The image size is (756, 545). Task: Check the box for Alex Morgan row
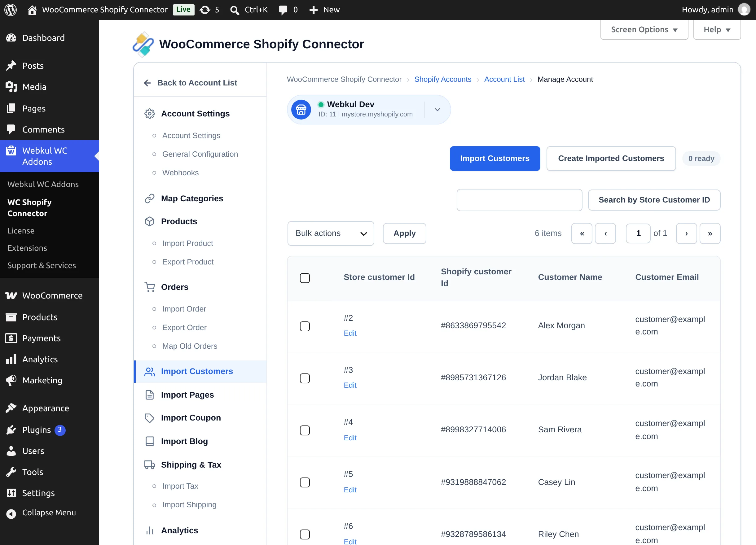[x=305, y=326]
